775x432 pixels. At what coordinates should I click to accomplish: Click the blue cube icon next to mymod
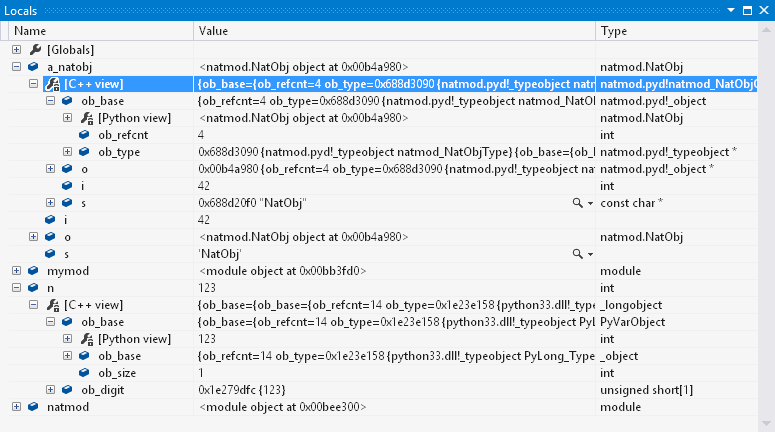point(34,271)
